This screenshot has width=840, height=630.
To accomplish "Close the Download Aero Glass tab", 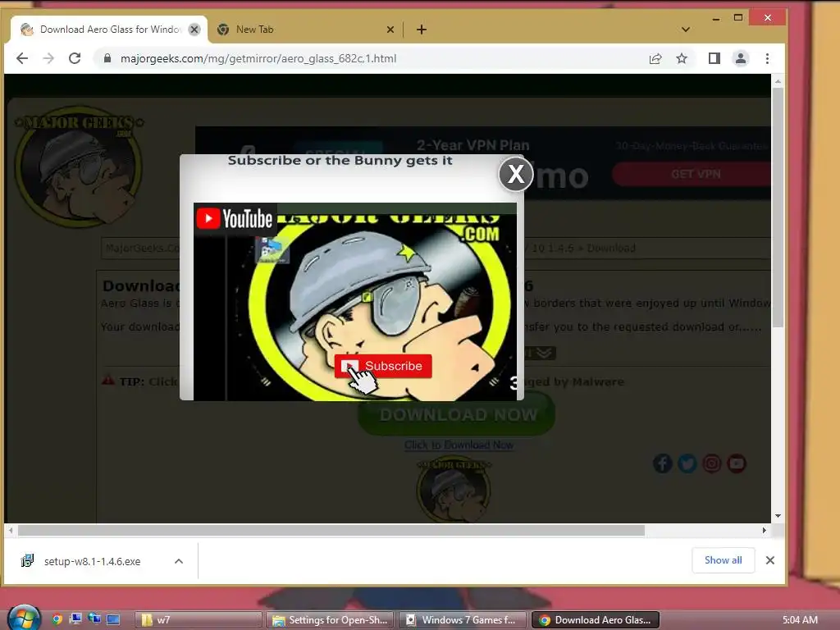I will (x=194, y=30).
